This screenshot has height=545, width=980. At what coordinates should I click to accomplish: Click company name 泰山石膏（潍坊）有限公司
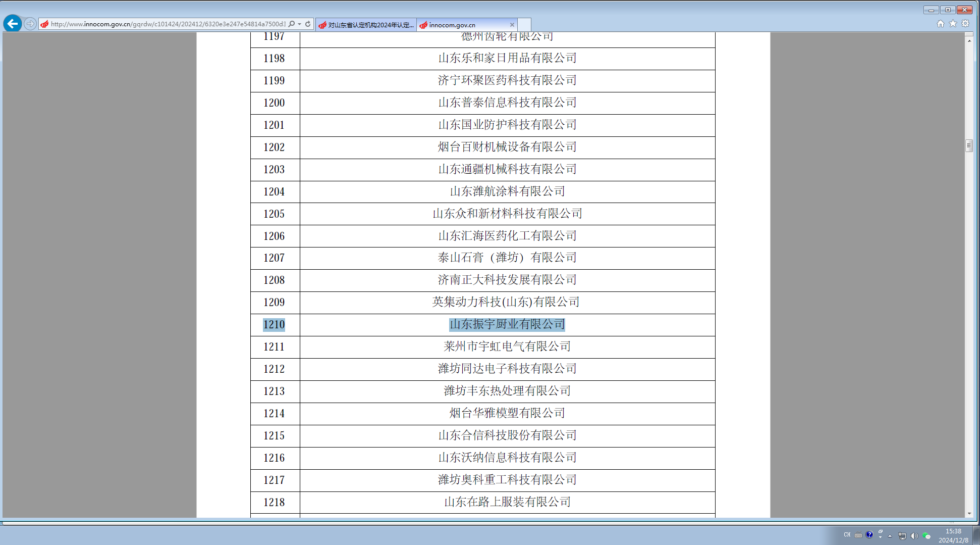[507, 258]
